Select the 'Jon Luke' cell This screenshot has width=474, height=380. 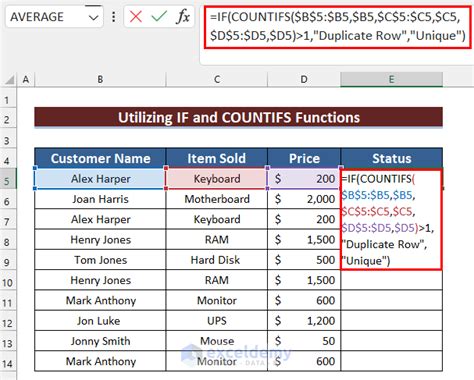tap(100, 321)
